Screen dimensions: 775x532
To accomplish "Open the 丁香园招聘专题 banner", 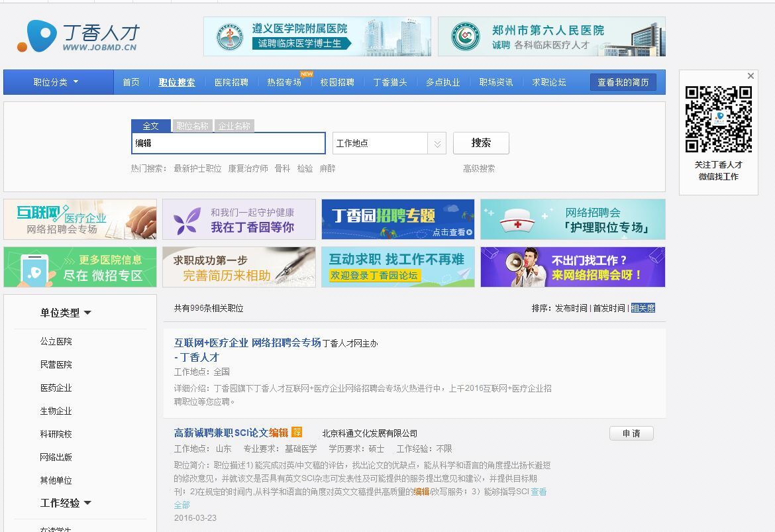I will 397,219.
